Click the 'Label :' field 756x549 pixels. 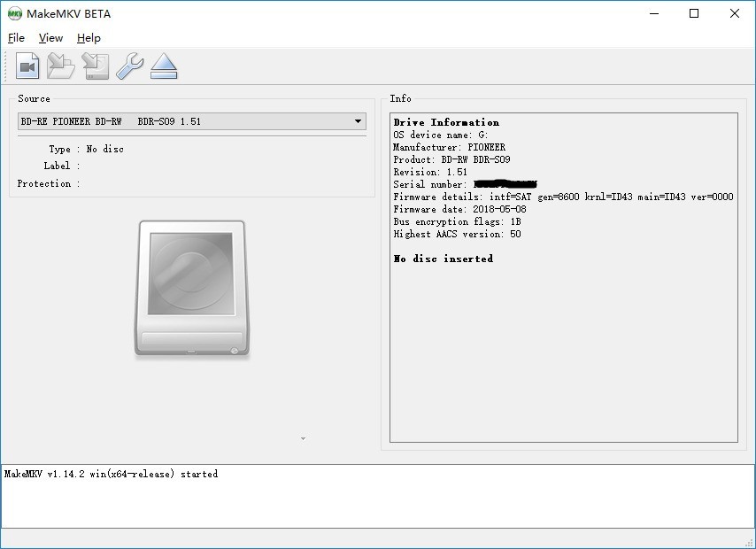(62, 166)
